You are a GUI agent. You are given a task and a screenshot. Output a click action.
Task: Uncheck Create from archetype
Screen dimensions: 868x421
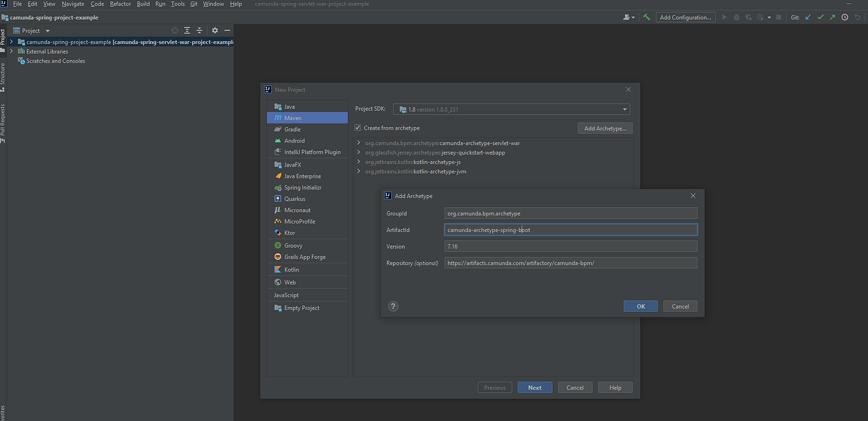click(358, 127)
